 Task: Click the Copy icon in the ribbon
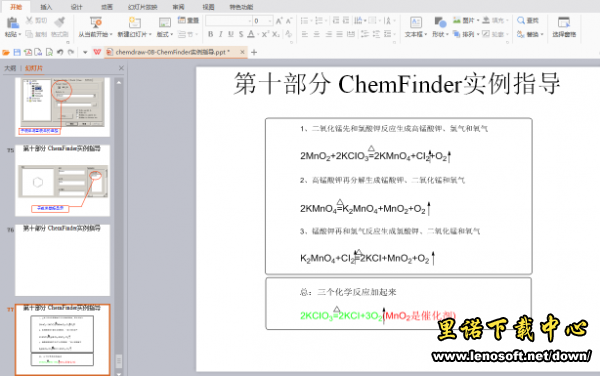pos(29,34)
